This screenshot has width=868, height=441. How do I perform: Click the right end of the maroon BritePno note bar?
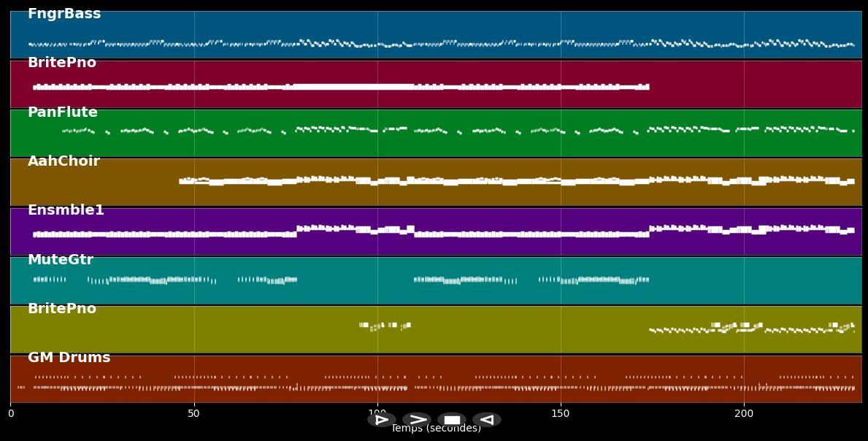646,87
